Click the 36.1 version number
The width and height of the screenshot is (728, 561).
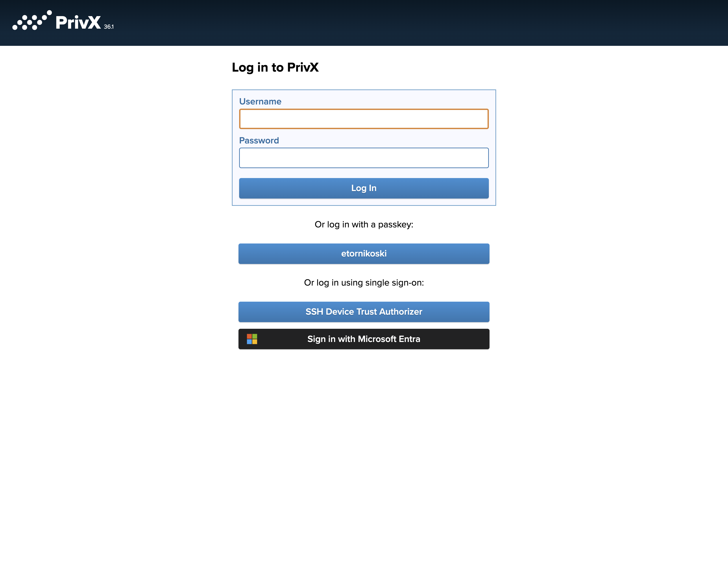point(109,27)
